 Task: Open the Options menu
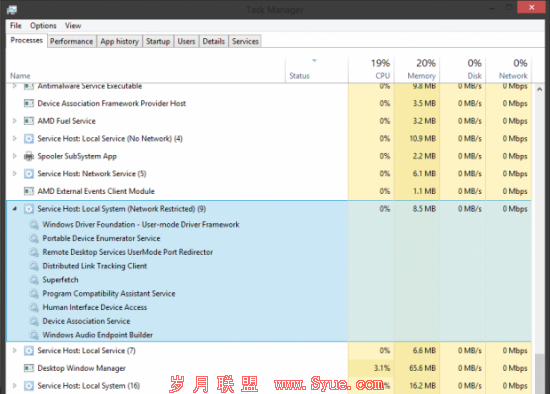click(43, 26)
